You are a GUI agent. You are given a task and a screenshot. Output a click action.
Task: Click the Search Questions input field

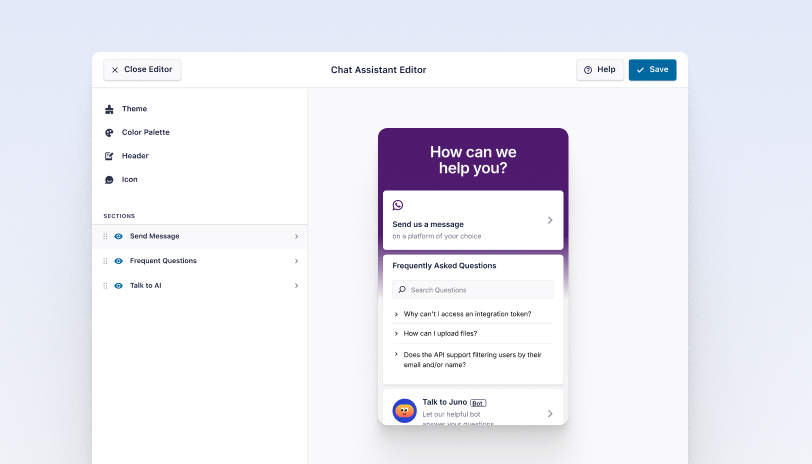(472, 290)
